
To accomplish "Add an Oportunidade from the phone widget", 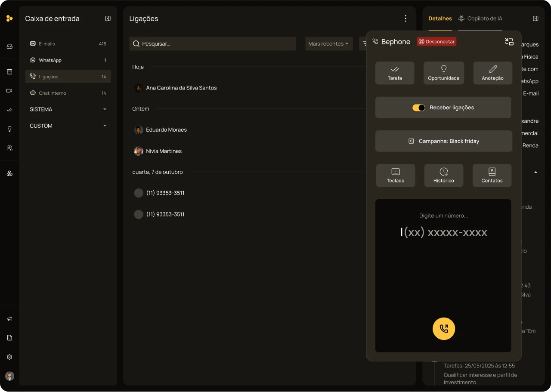I will coord(443,73).
